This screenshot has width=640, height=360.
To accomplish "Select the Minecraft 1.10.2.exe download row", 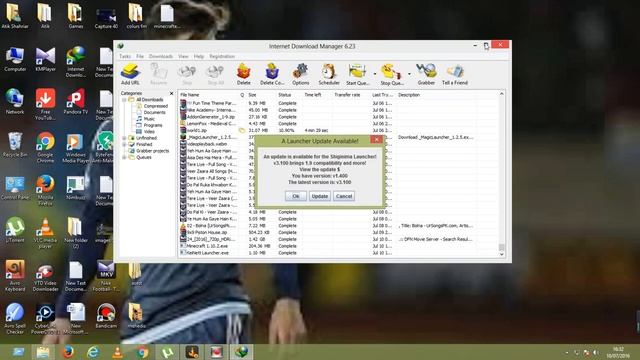I will (339, 246).
